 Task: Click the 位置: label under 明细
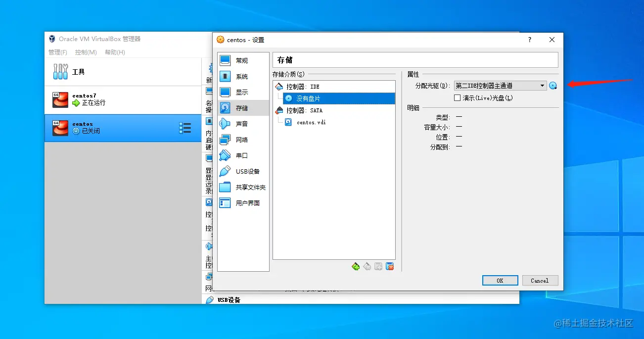click(x=443, y=137)
